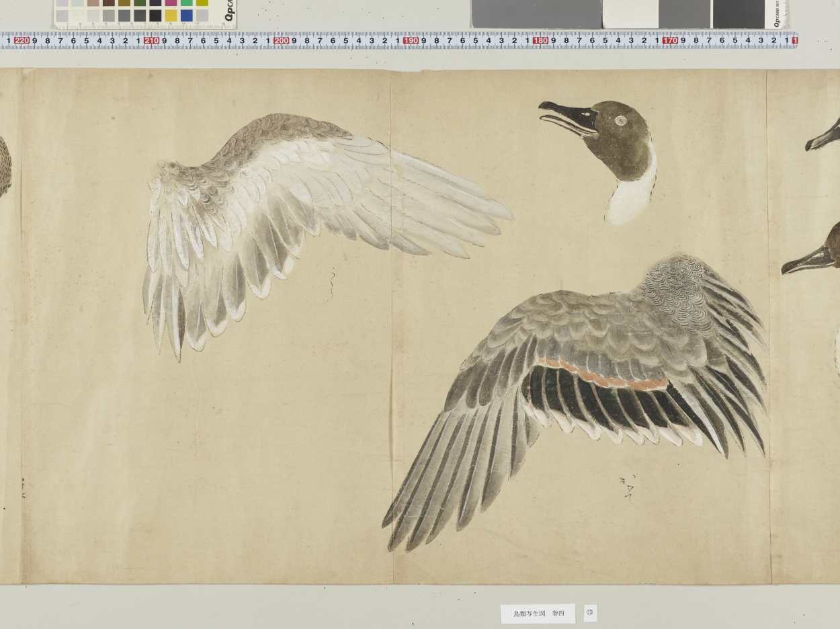Image resolution: width=840 pixels, height=629 pixels.
Task: Pick the yellow swatch beside the blue swatch
Action: tap(171, 15)
